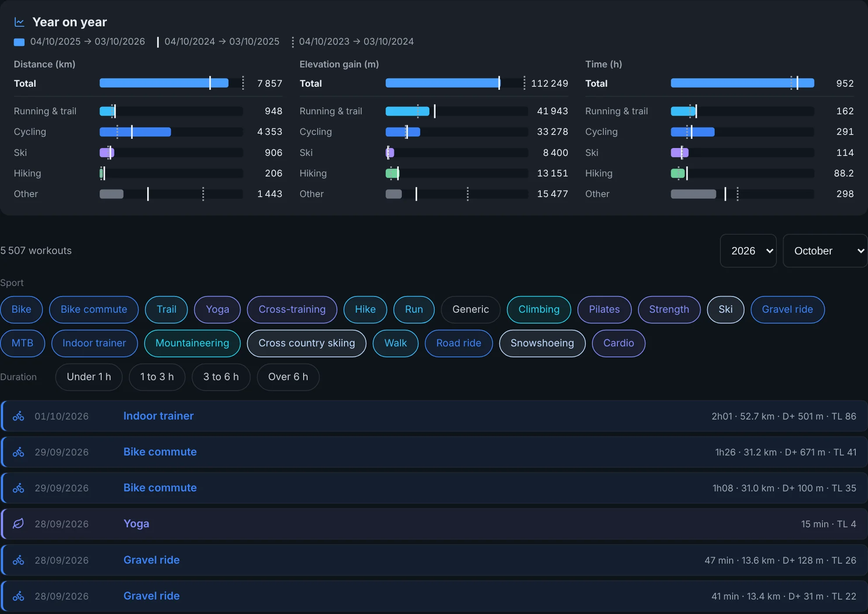
Task: Toggle the Climbing sport filter
Action: click(539, 310)
